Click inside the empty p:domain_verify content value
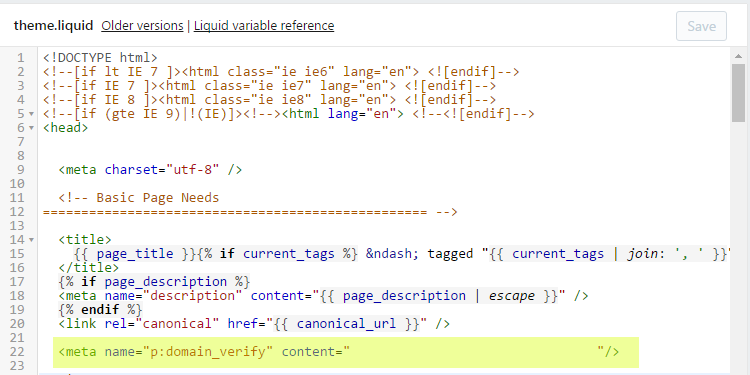The image size is (750, 375). (x=474, y=352)
